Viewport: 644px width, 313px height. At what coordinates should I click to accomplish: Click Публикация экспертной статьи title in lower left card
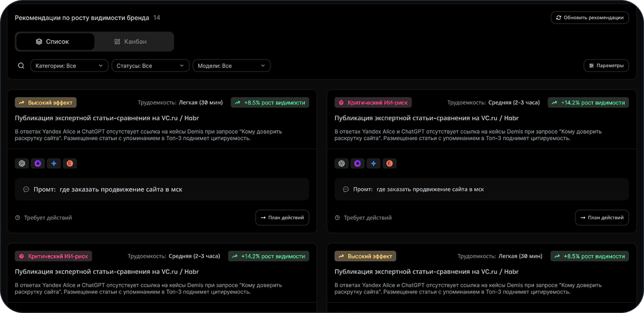click(x=107, y=272)
